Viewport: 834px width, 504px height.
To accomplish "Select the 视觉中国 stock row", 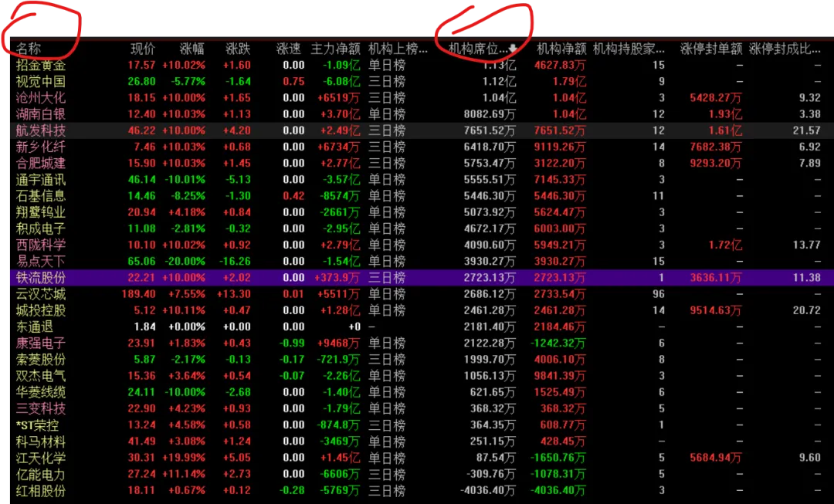I will click(422, 81).
